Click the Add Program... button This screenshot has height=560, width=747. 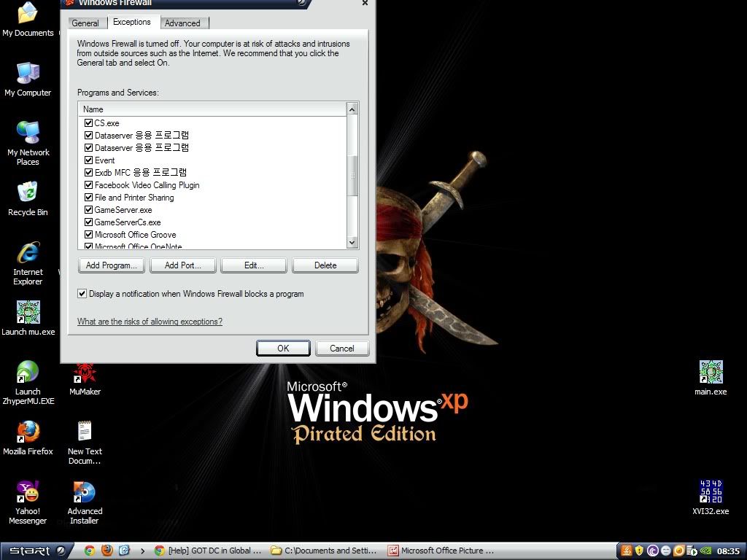coord(111,265)
